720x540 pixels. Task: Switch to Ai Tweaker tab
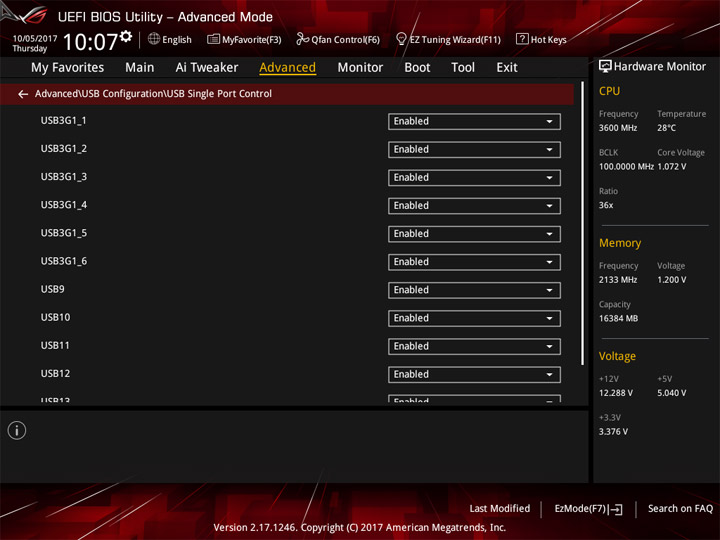point(207,68)
